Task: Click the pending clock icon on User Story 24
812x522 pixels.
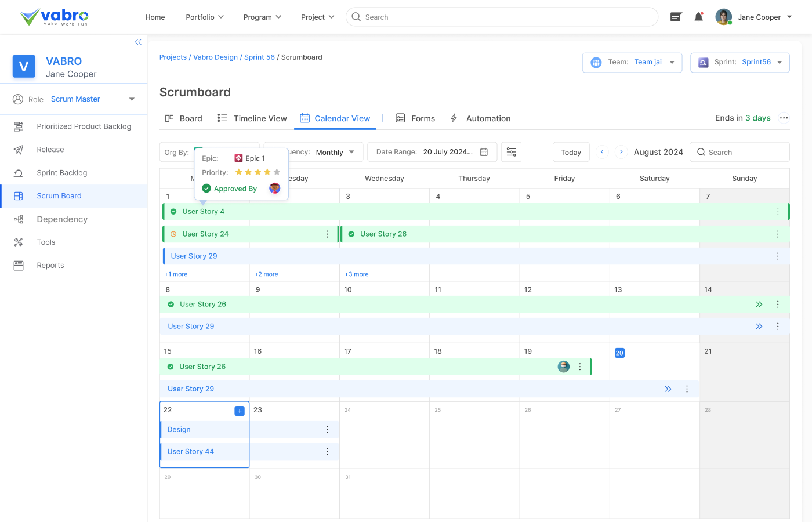Action: tap(172, 234)
